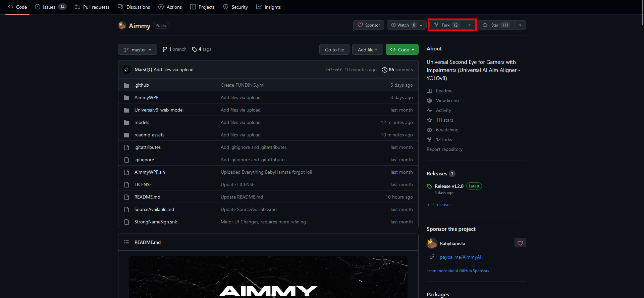644x298 pixels.
Task: Expand the fork options dropdown arrow
Action: click(x=470, y=25)
